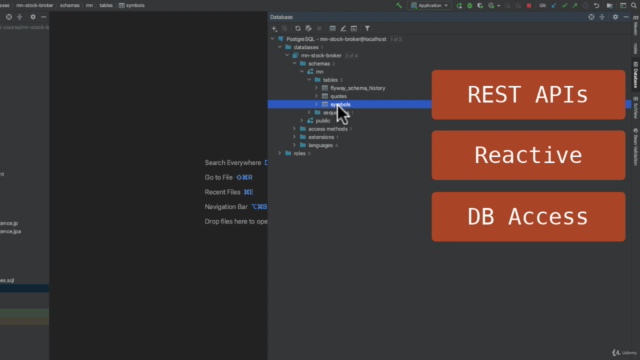Click mn-stock-broker in the breadcrumb bar
This screenshot has height=360, width=640.
35,5
